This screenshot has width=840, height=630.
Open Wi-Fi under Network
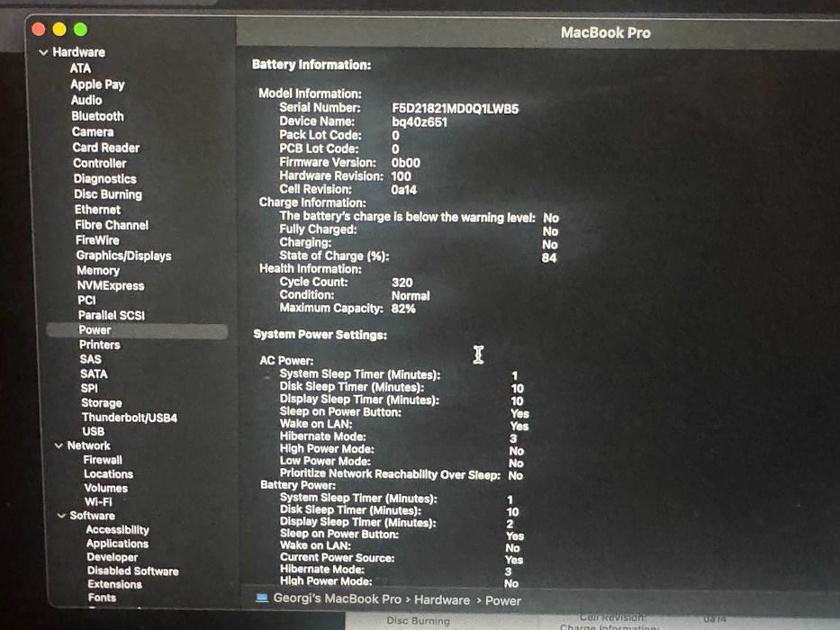tap(98, 502)
